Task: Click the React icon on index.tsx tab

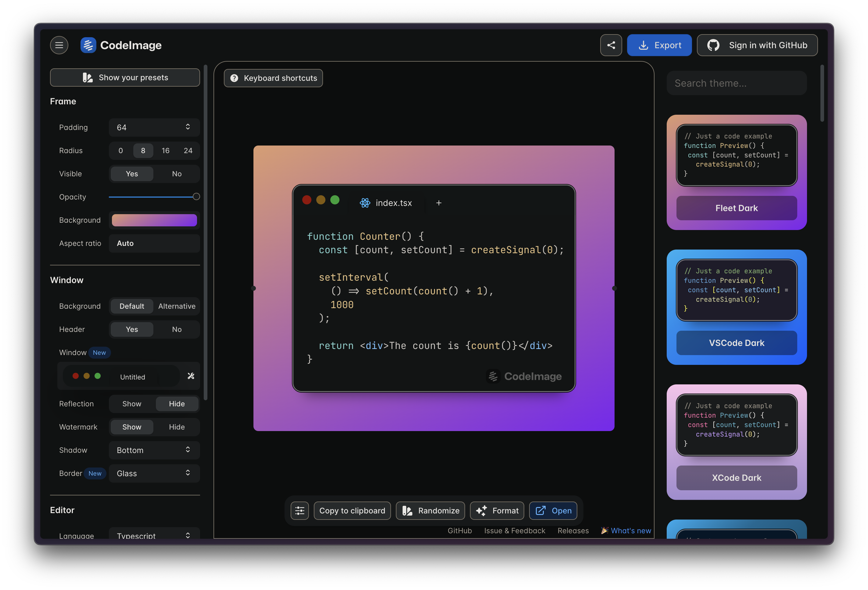Action: tap(365, 203)
